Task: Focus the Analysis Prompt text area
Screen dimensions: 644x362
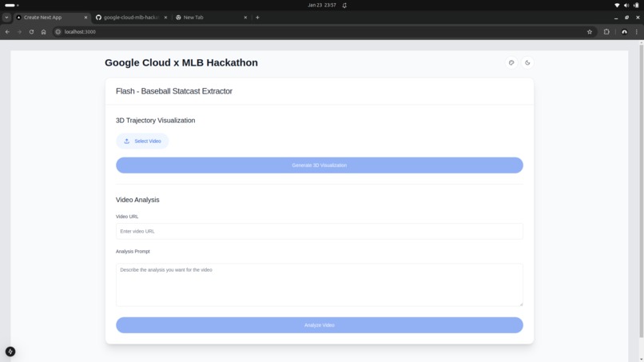Action: pyautogui.click(x=319, y=284)
